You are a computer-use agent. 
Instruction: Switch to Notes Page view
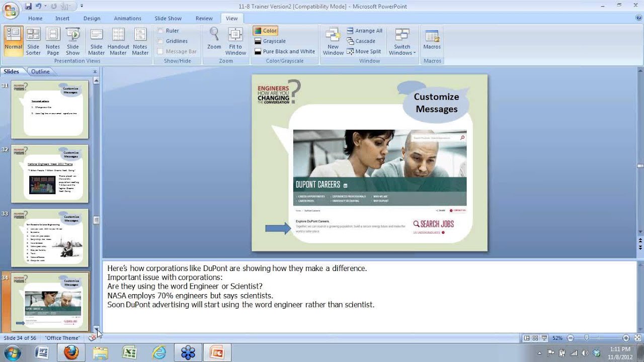click(x=53, y=41)
